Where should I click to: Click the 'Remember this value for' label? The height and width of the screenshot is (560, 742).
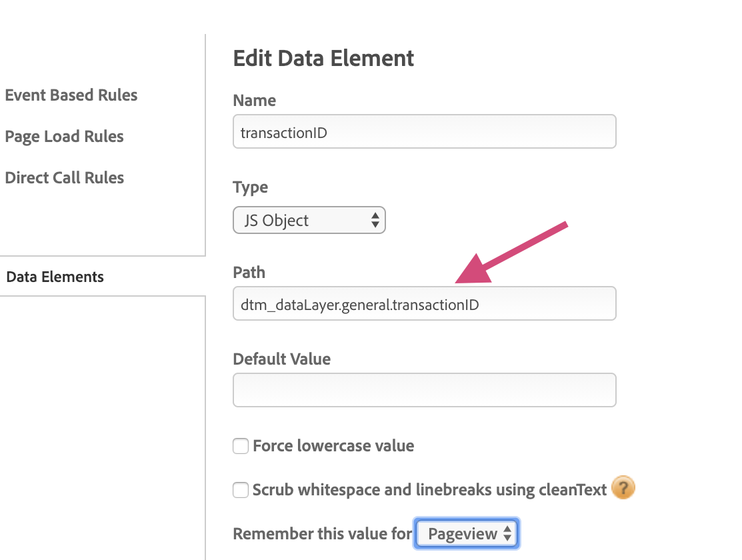tap(323, 534)
